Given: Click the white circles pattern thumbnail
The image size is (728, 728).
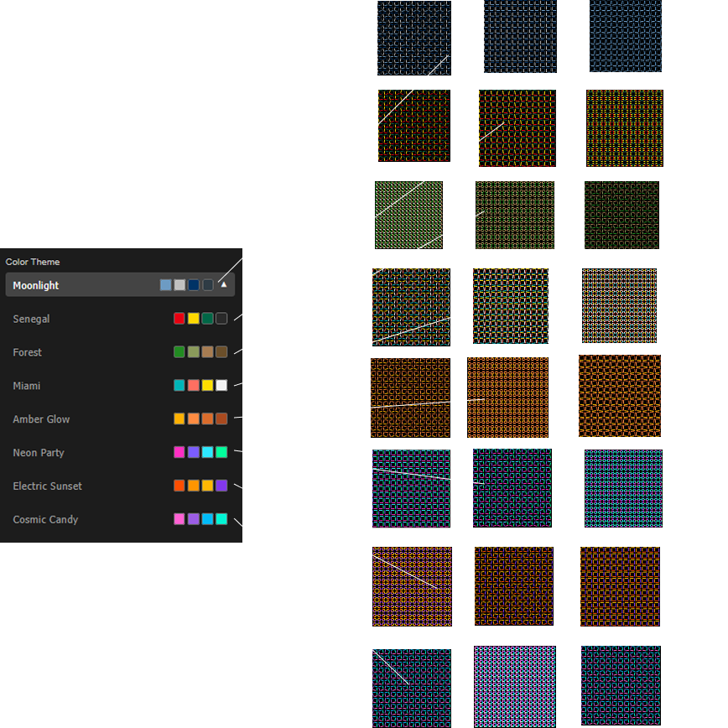Looking at the screenshot, I should (619, 306).
